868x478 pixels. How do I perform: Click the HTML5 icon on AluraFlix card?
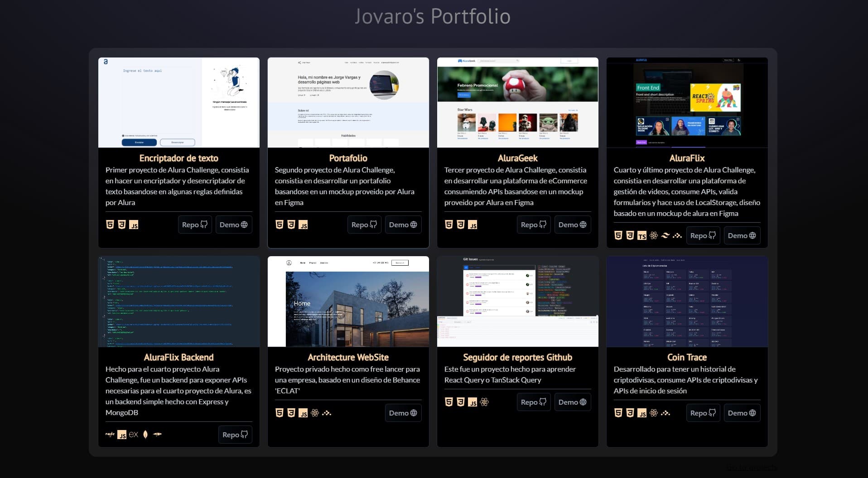(x=618, y=235)
